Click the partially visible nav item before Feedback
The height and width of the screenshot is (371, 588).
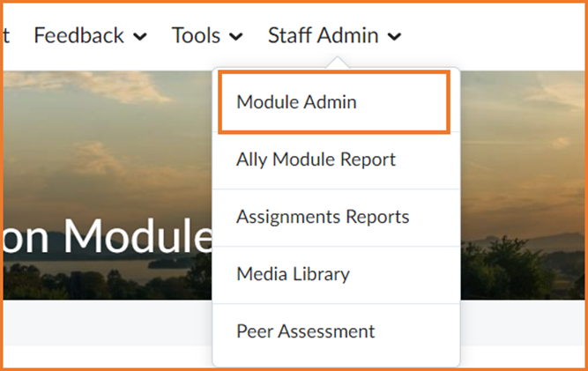tap(6, 35)
